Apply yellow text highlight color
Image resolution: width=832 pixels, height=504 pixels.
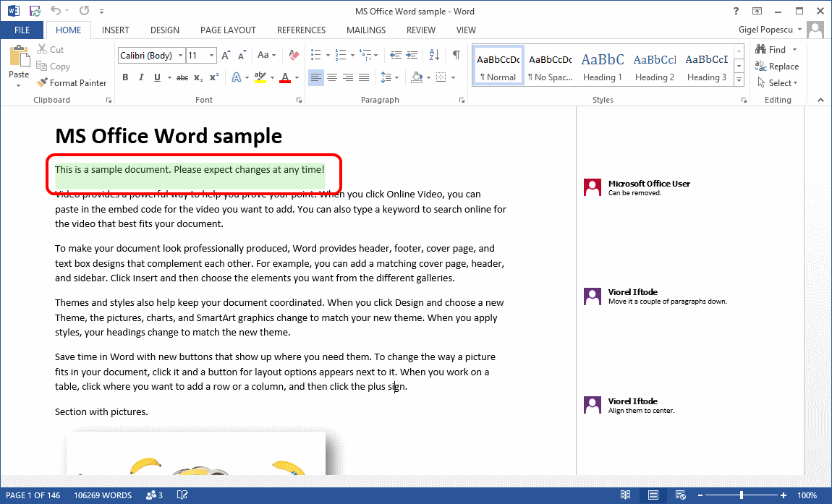pos(260,77)
